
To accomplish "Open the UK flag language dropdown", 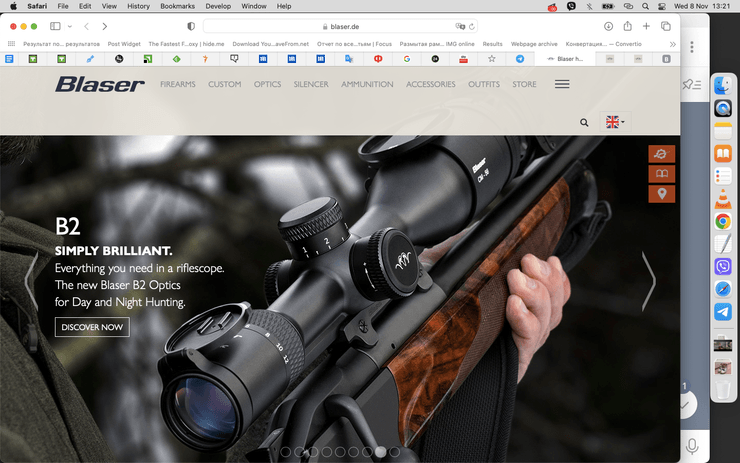I will (x=615, y=122).
